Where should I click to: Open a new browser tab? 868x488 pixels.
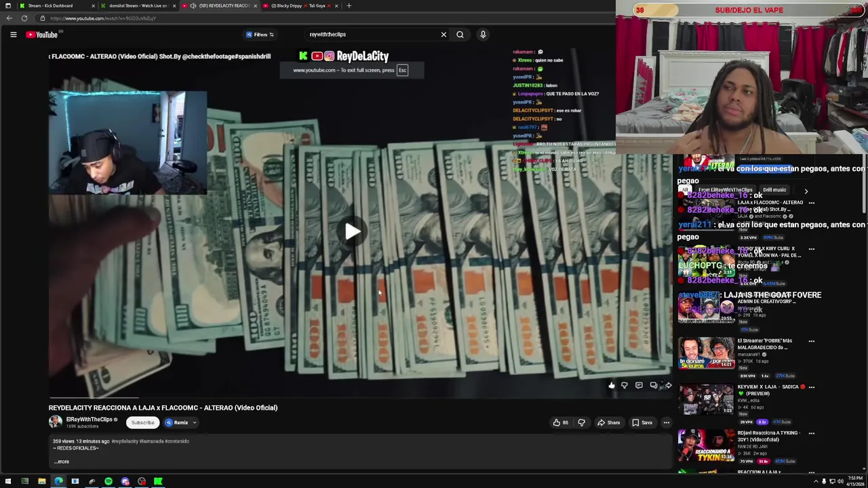tap(349, 5)
